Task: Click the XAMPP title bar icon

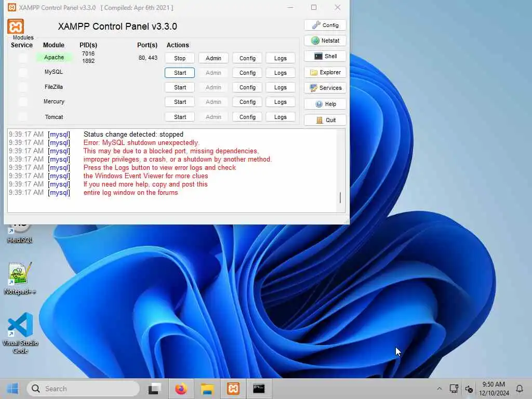Action: 12,7
